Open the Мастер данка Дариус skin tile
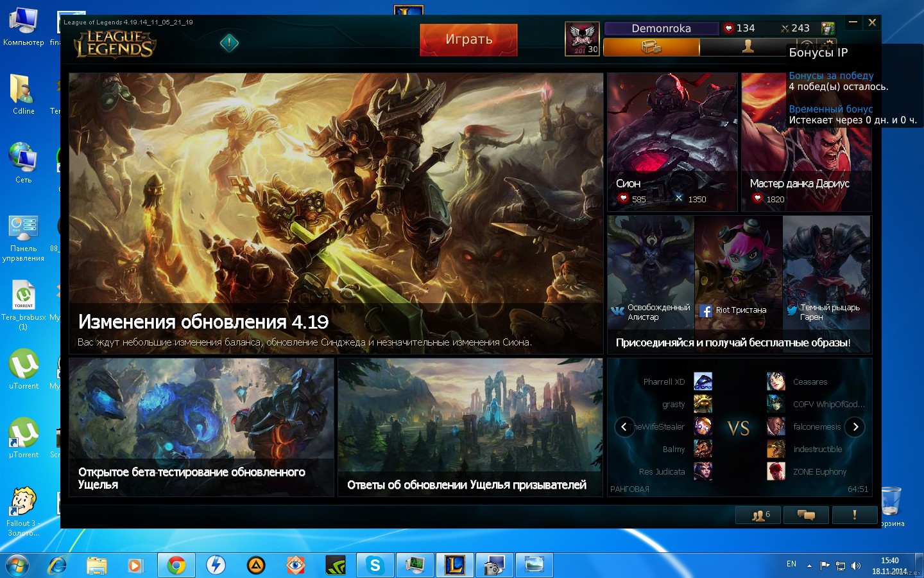Image resolution: width=924 pixels, height=578 pixels. [807, 142]
